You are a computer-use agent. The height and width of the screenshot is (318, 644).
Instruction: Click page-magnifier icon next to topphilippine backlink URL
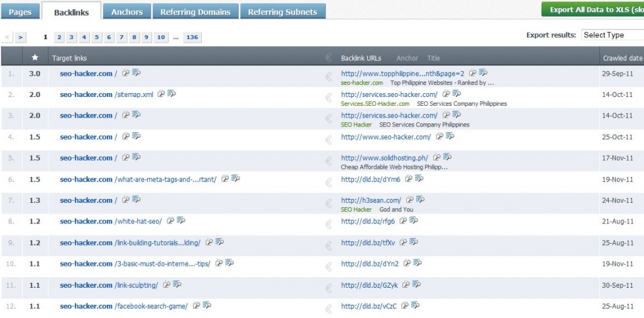click(473, 73)
